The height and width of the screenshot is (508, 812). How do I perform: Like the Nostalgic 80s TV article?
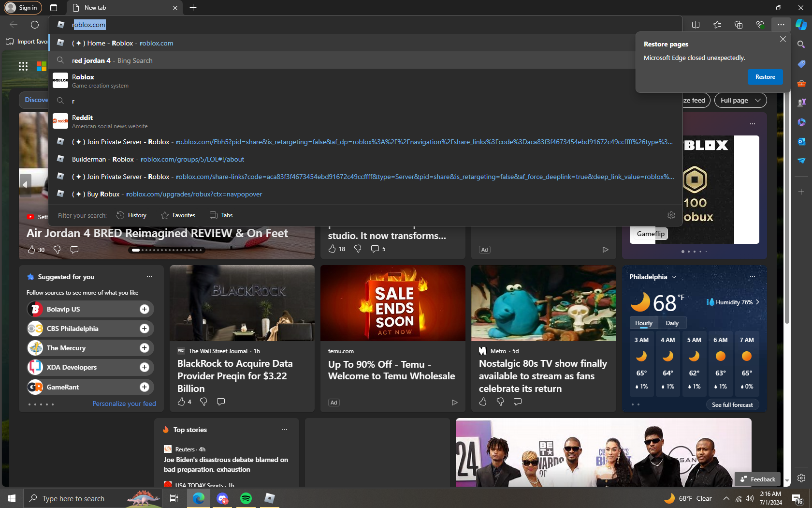tap(483, 402)
